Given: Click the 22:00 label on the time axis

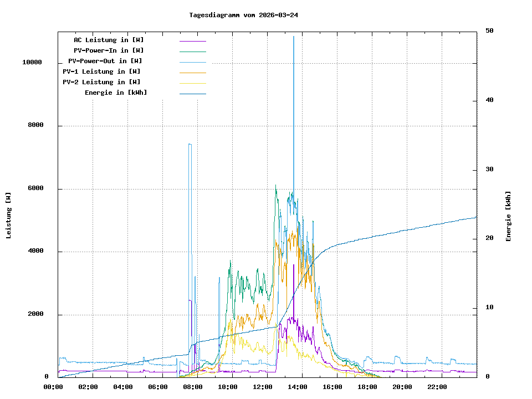Looking at the screenshot, I should click(x=437, y=387).
